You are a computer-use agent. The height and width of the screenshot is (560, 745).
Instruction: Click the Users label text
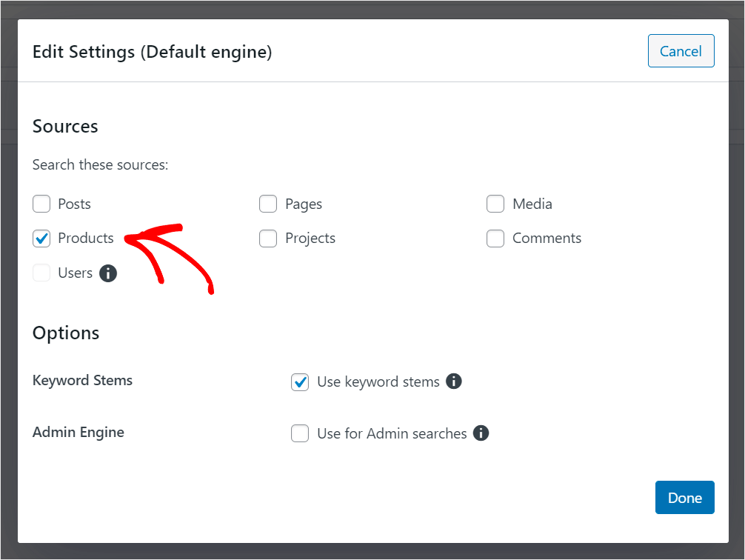point(75,273)
